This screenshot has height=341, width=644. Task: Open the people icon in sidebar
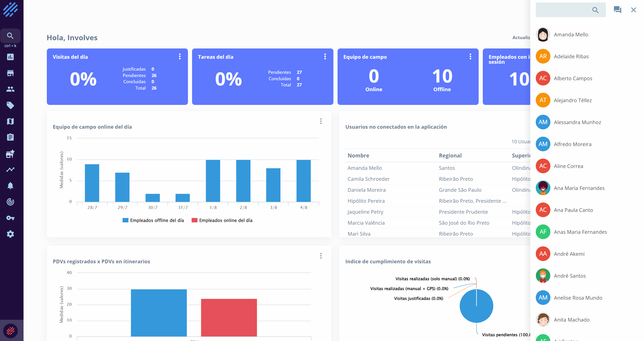[10, 89]
